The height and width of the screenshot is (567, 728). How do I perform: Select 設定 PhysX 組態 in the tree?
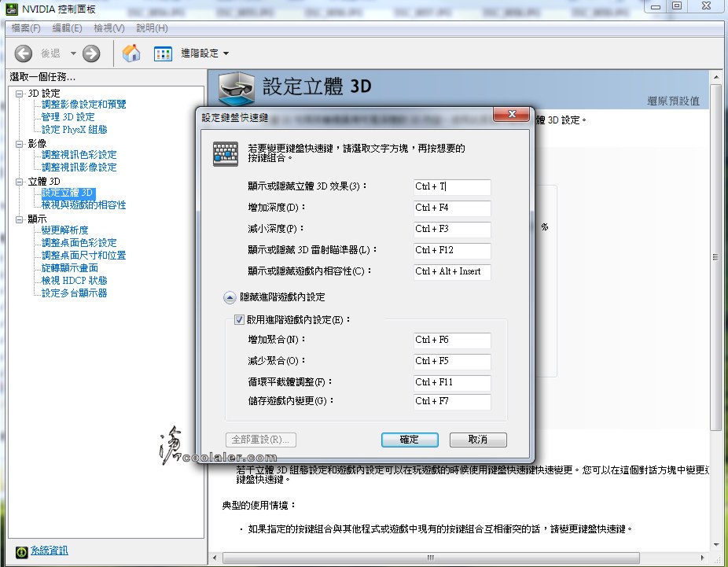pos(74,130)
